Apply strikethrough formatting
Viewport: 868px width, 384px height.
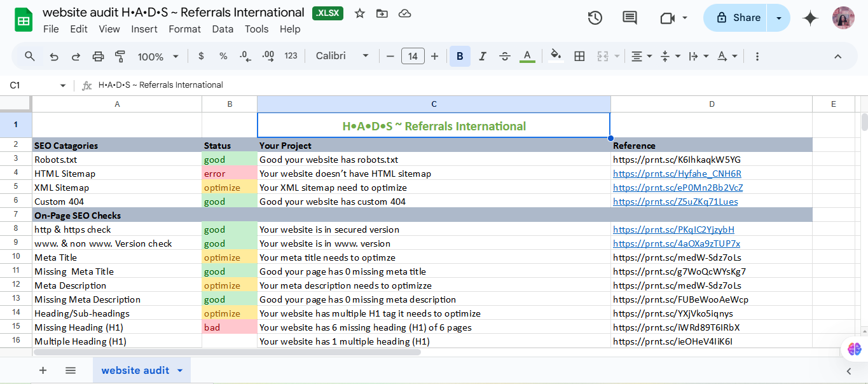pyautogui.click(x=504, y=56)
